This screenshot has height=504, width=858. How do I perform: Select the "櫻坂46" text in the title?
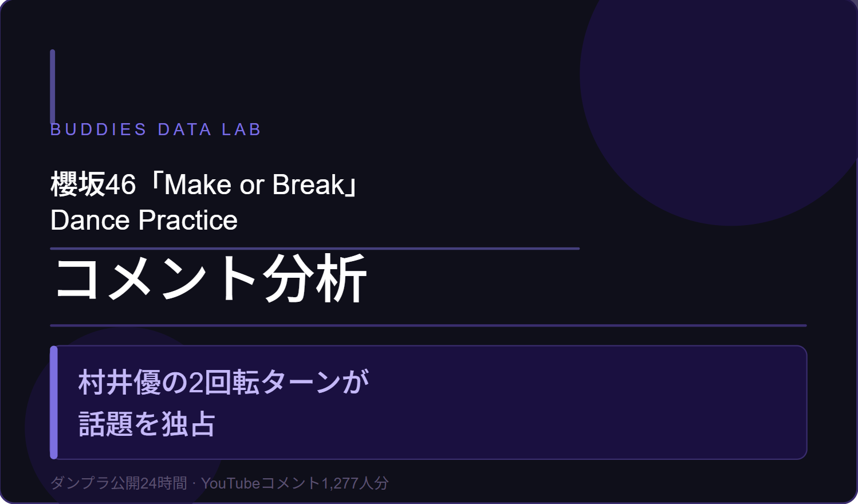tap(93, 184)
